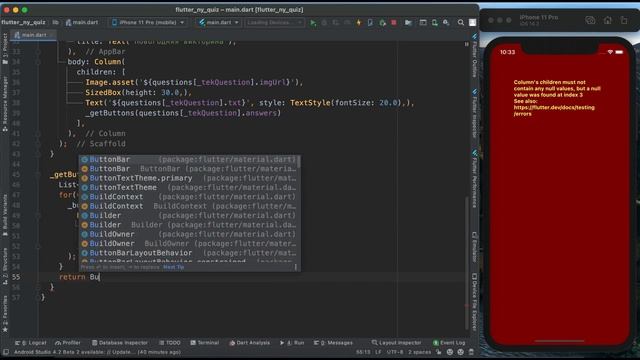640x360 pixels.
Task: Open the Profiler tool tab
Action: coord(68,343)
